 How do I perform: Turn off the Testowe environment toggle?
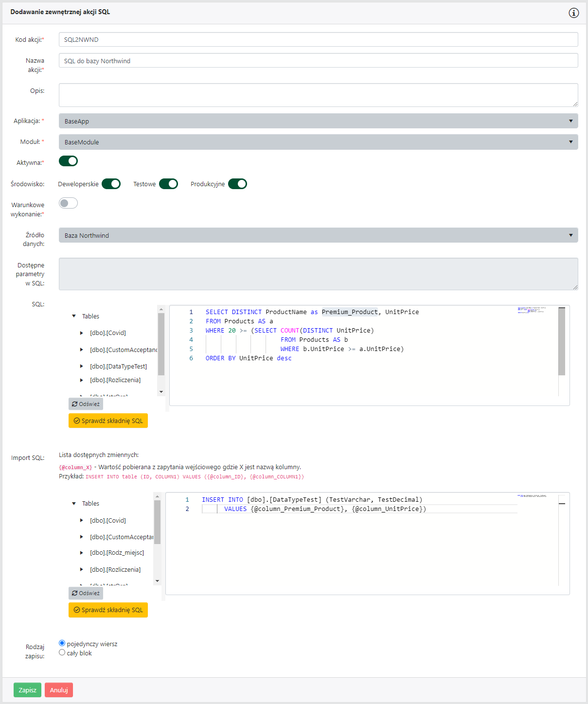[168, 184]
